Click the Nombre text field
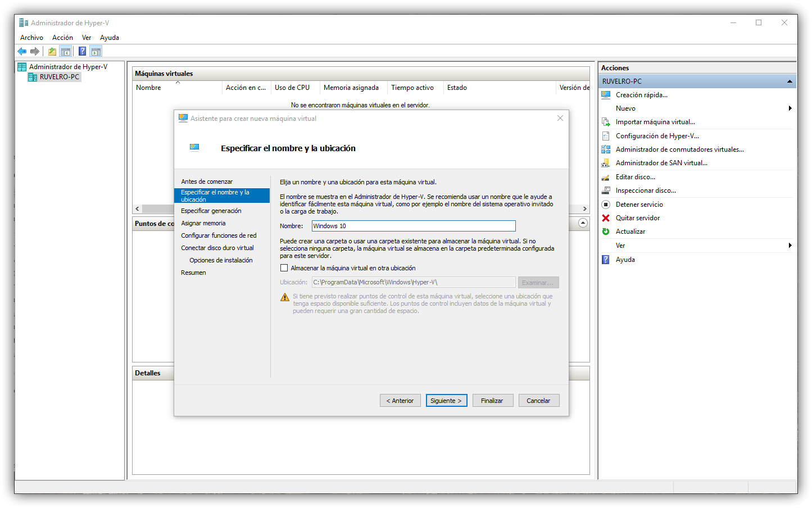812x508 pixels. point(414,226)
